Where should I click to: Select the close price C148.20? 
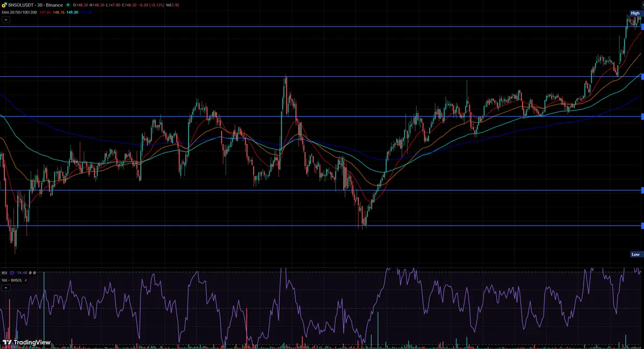pyautogui.click(x=129, y=5)
